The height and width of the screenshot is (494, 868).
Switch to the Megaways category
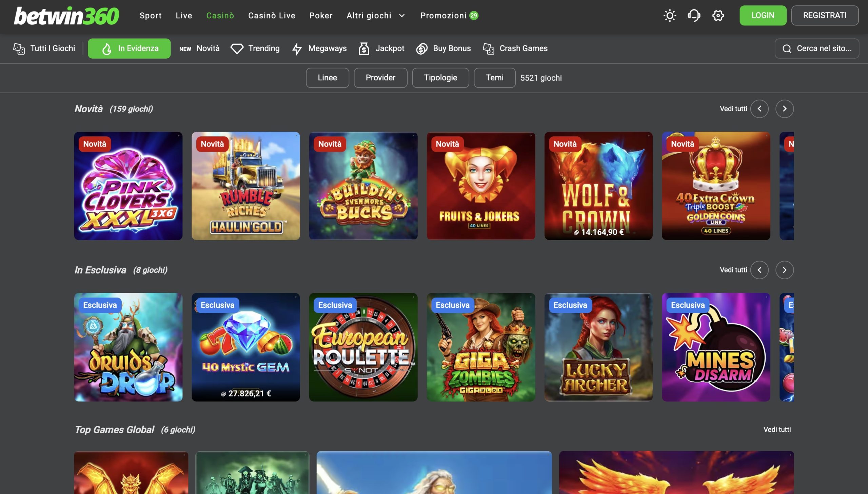click(x=319, y=49)
